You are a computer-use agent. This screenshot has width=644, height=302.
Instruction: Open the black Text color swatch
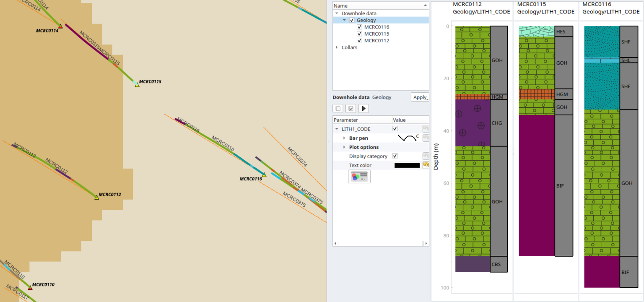(407, 165)
